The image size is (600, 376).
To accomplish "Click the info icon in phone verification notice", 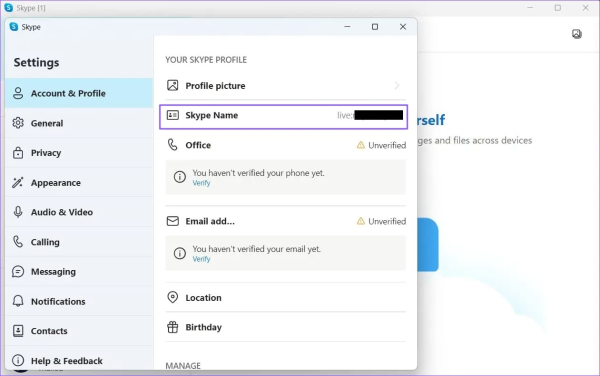I will (179, 177).
